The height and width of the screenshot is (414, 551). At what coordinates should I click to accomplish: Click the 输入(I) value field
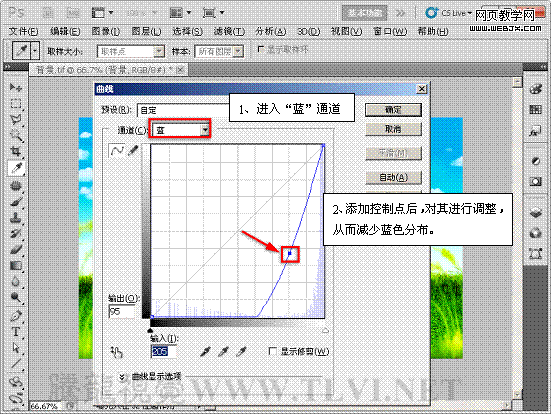coord(164,351)
